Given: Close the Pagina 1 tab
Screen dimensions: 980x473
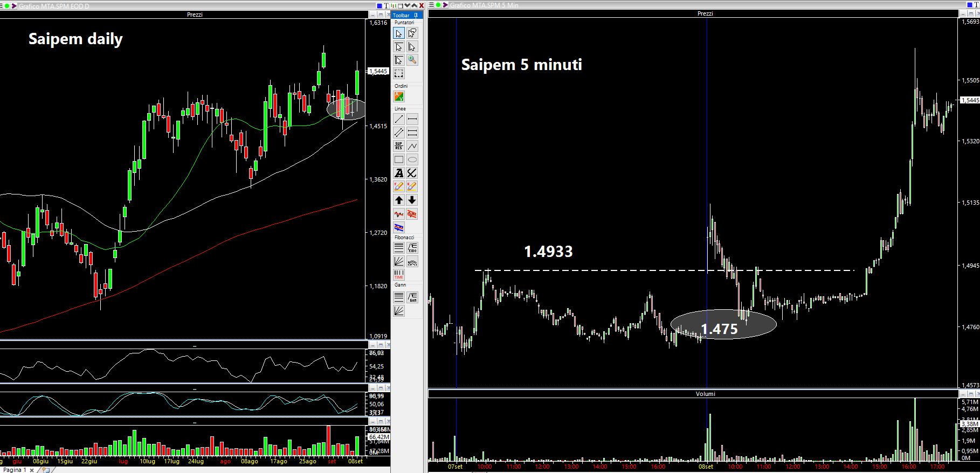Looking at the screenshot, I should (32, 470).
